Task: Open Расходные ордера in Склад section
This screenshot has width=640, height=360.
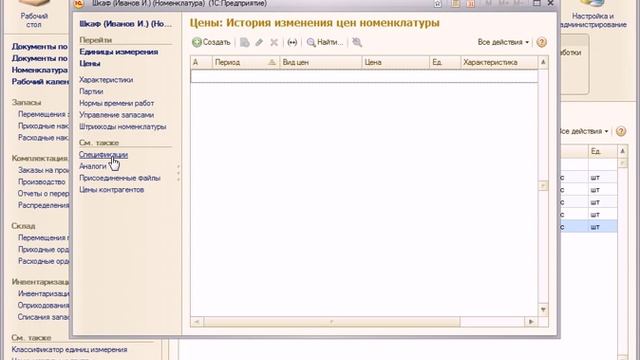Action: point(44,261)
